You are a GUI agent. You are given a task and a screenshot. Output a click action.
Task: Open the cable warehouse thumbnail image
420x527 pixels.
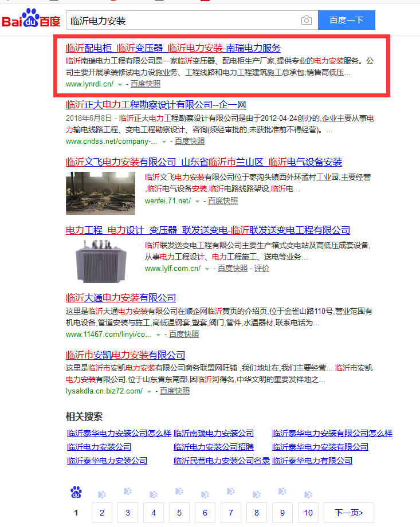pos(100,193)
